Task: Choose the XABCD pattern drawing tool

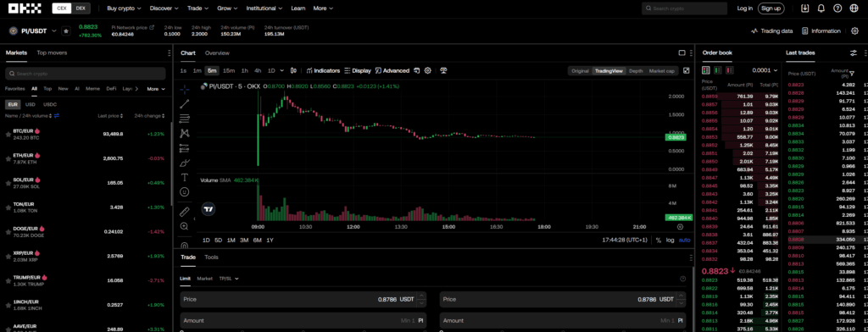Action: click(x=184, y=133)
